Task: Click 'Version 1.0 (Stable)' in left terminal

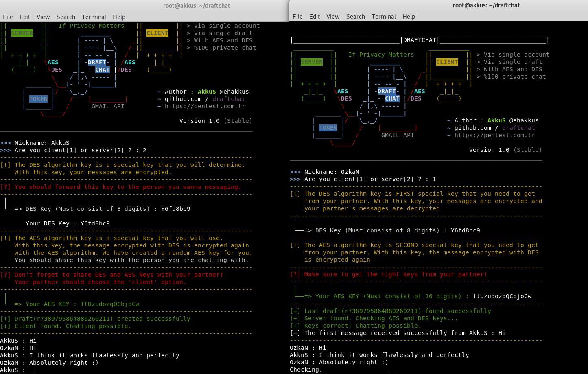Action: pos(216,121)
